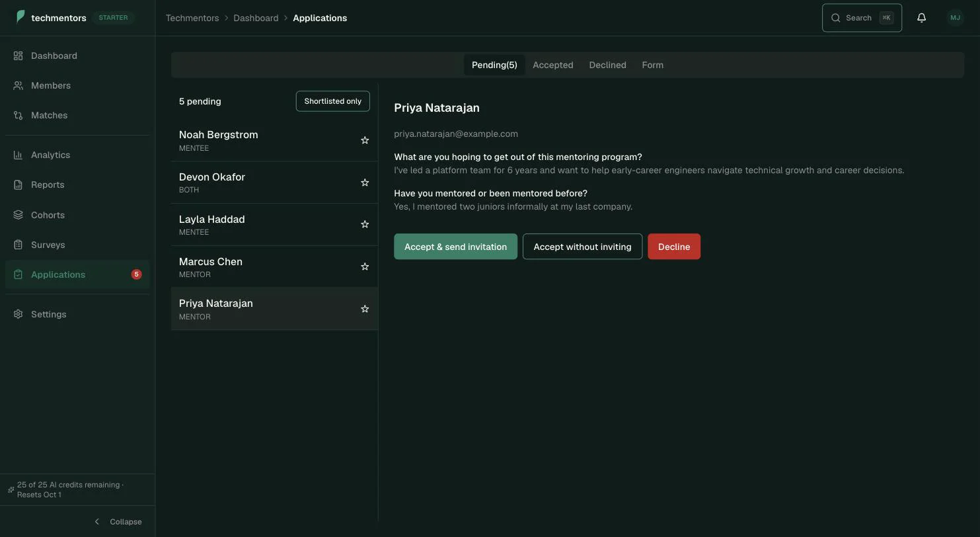Image resolution: width=980 pixels, height=537 pixels.
Task: Click the Analytics bar chart icon
Action: coord(19,155)
